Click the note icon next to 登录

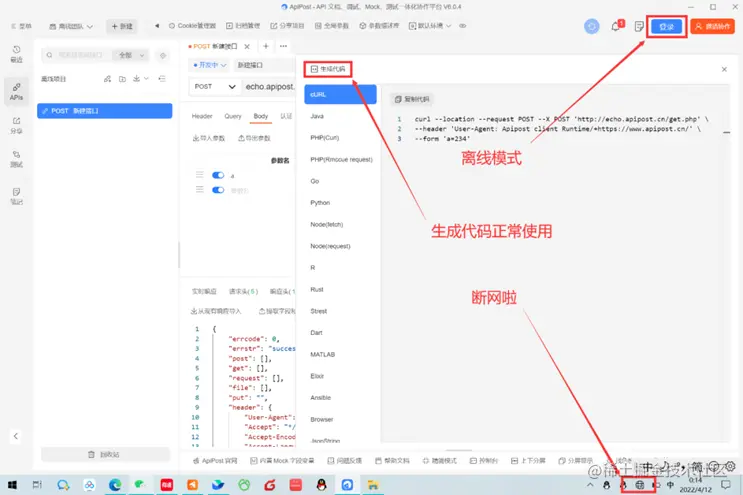(639, 26)
